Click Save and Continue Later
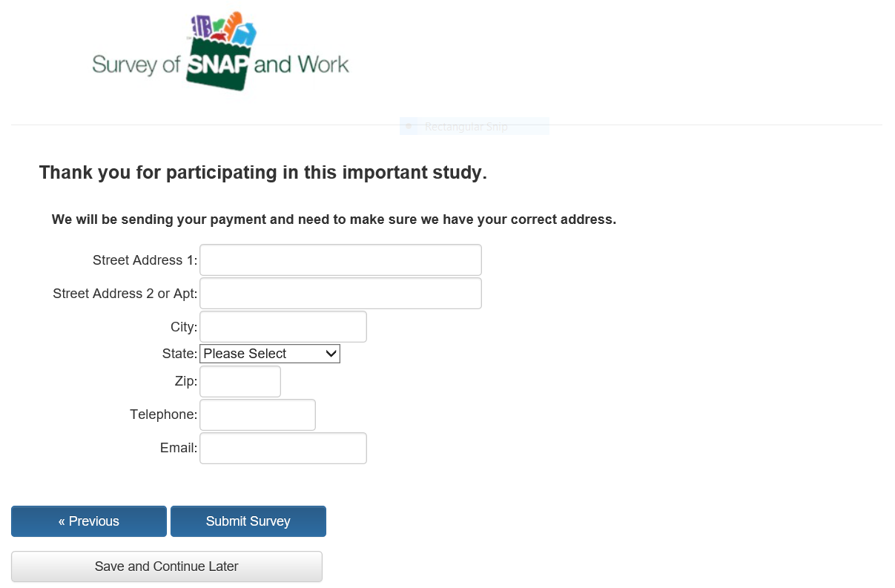This screenshot has height=588, width=895. tap(167, 566)
